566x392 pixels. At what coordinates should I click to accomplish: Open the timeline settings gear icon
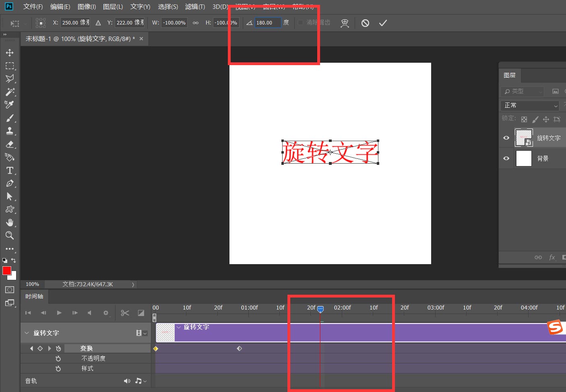pyautogui.click(x=105, y=313)
